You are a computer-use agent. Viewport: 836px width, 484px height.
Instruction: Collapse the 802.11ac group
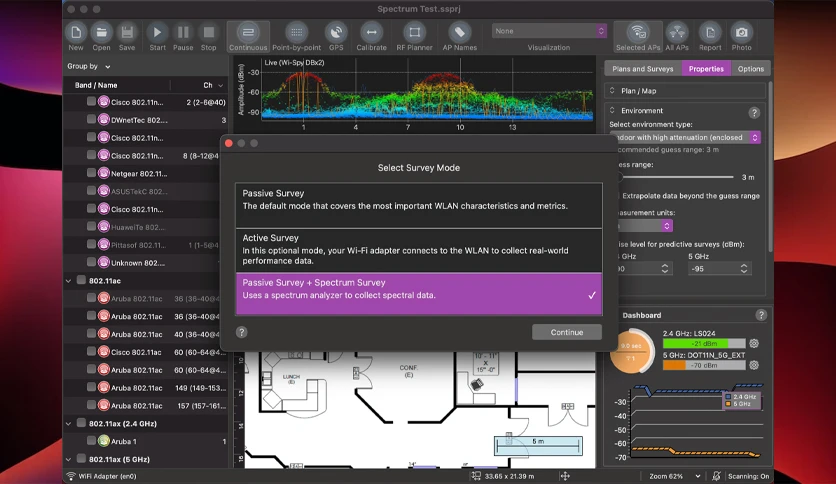click(x=68, y=281)
